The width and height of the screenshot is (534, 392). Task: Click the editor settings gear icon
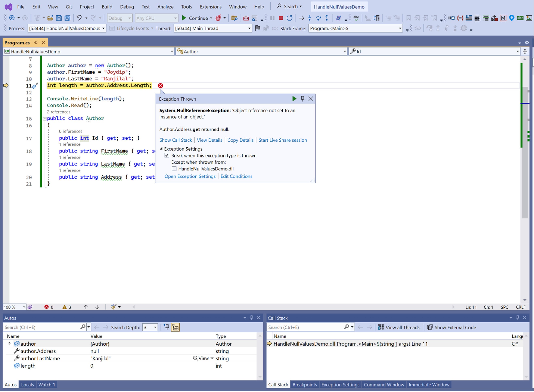[x=527, y=43]
